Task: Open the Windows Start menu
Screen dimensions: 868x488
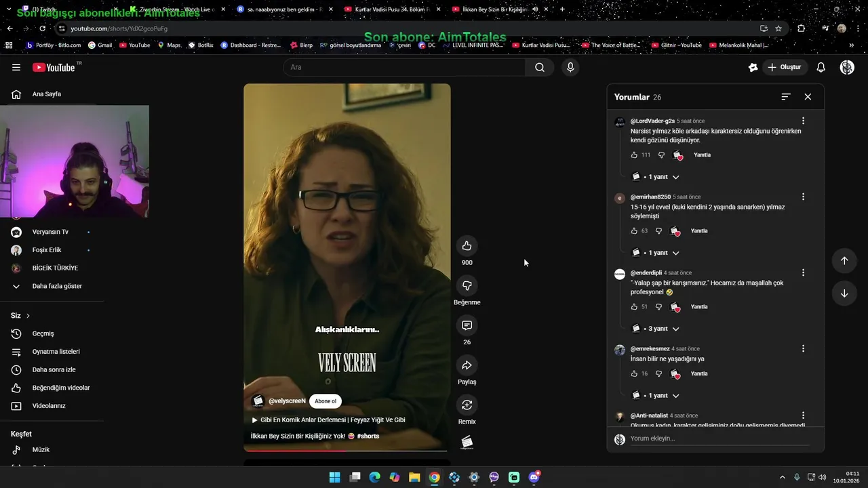Action: 335,477
